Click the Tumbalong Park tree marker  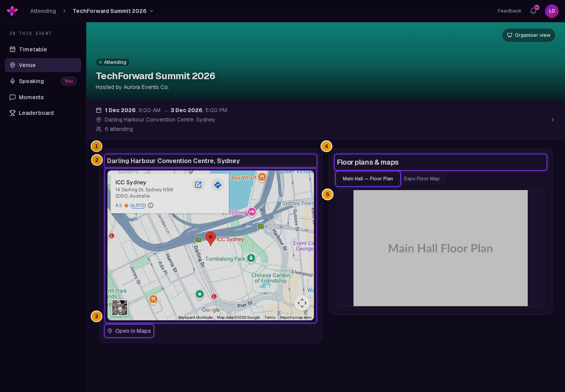pos(251,258)
